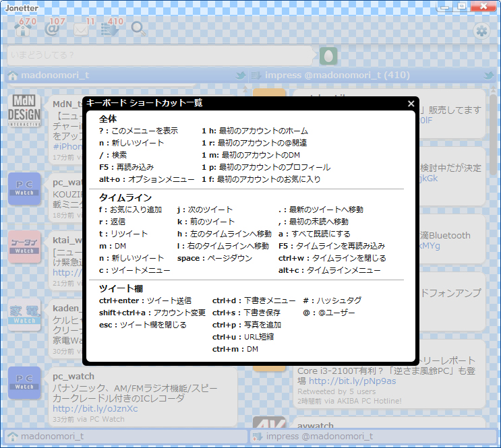Switch to the madonomori_t tab in bottom bar
Viewport: 501px width, 448px height.
coord(126,437)
